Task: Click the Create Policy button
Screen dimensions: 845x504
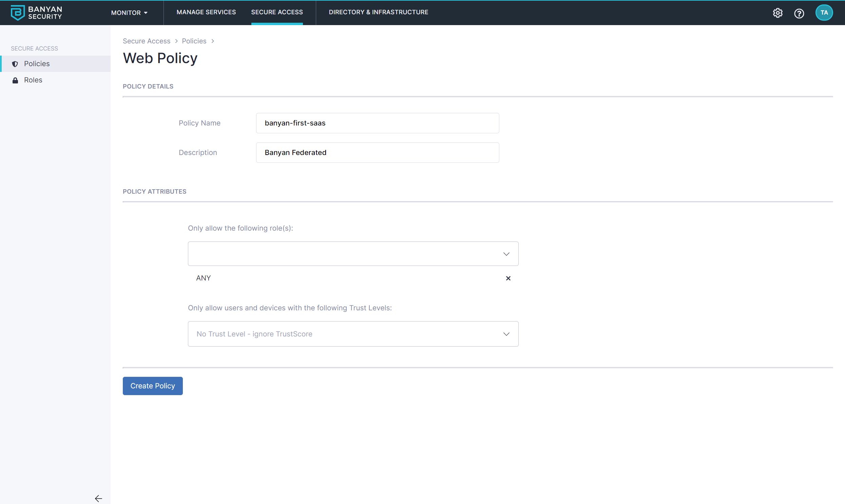Action: (153, 386)
